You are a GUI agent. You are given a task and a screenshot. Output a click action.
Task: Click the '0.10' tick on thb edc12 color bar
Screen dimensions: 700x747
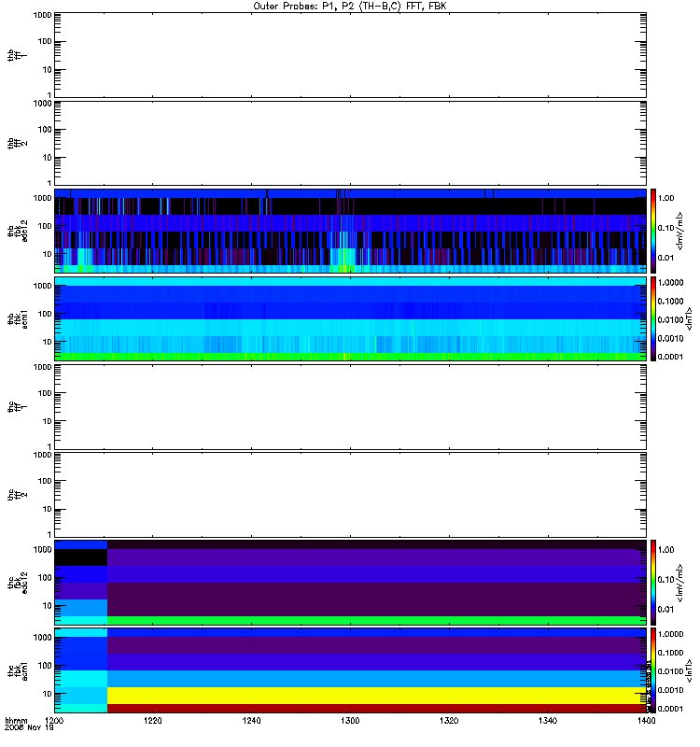(666, 228)
